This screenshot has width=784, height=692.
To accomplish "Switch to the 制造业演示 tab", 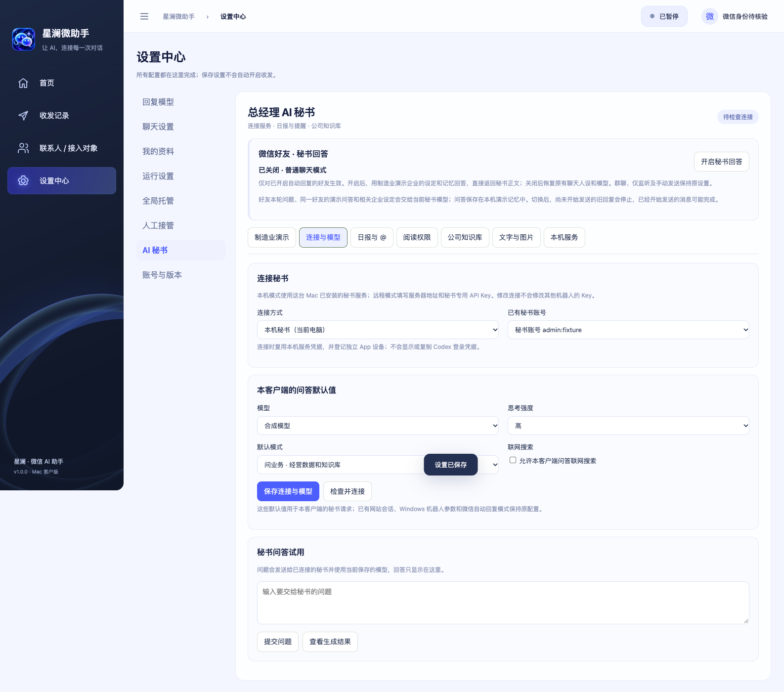I will pos(272,237).
